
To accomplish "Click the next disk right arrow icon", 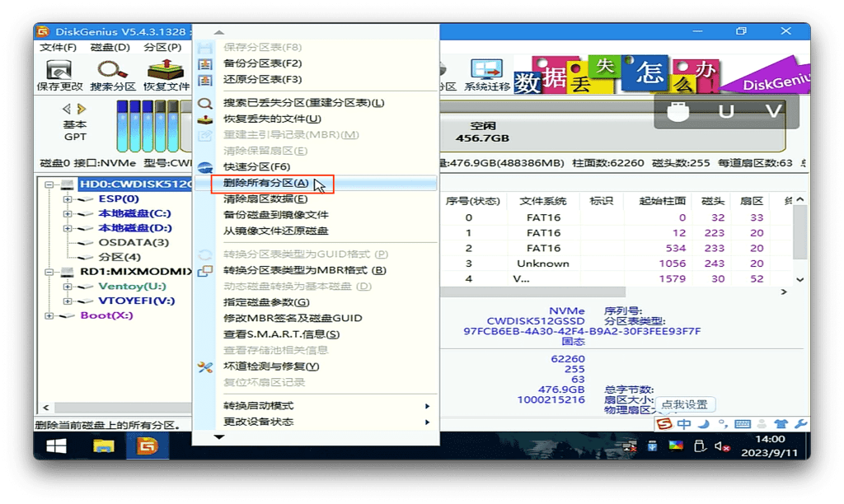I will [x=82, y=109].
